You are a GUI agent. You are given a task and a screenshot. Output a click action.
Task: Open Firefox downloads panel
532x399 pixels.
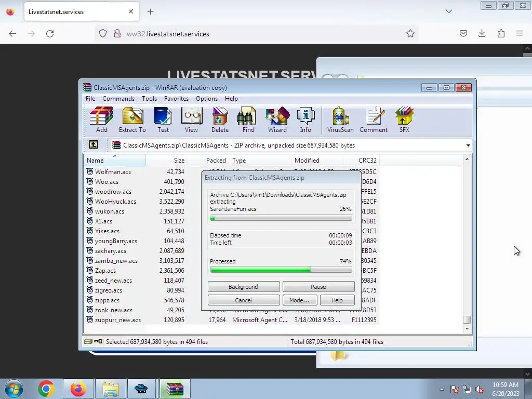tap(482, 33)
